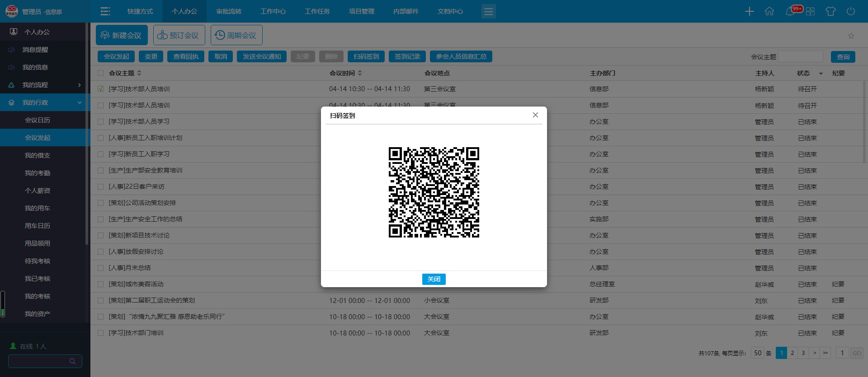Click 会议发起 toolbar button
The image size is (868, 377).
click(x=116, y=56)
